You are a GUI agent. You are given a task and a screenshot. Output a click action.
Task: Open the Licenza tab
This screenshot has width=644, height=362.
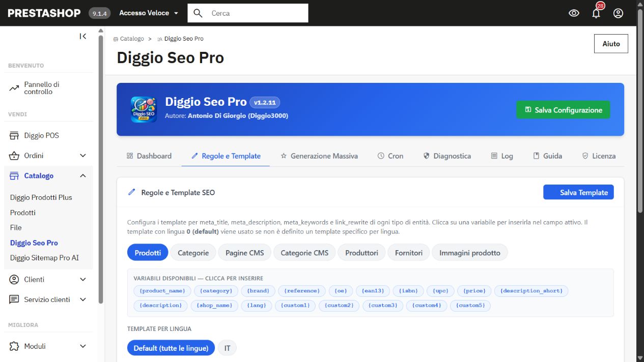599,156
